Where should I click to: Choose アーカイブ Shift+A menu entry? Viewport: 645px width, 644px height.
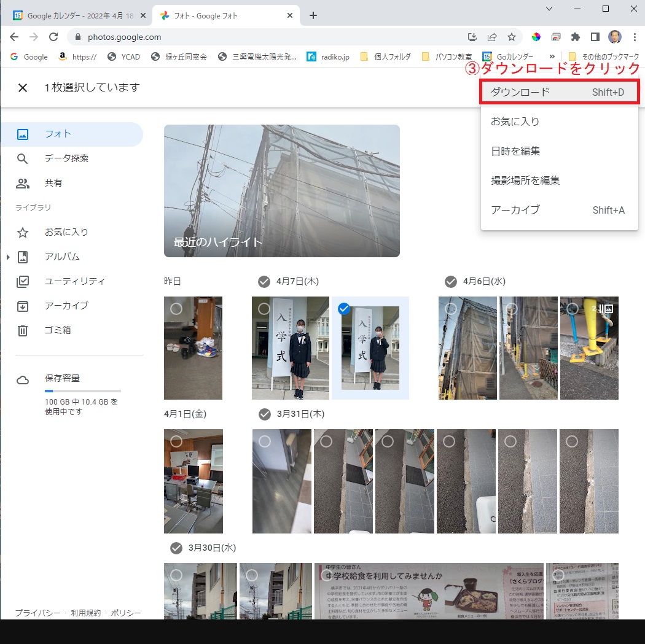click(559, 210)
